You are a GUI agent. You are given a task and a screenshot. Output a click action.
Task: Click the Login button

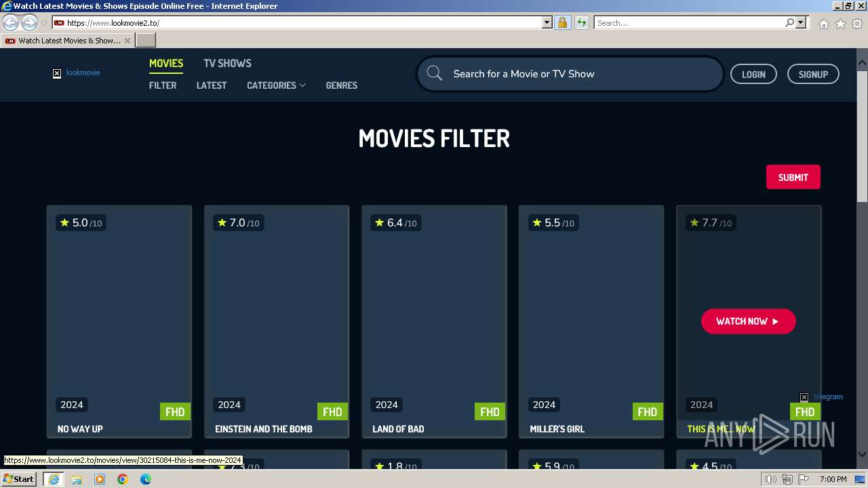tap(753, 75)
